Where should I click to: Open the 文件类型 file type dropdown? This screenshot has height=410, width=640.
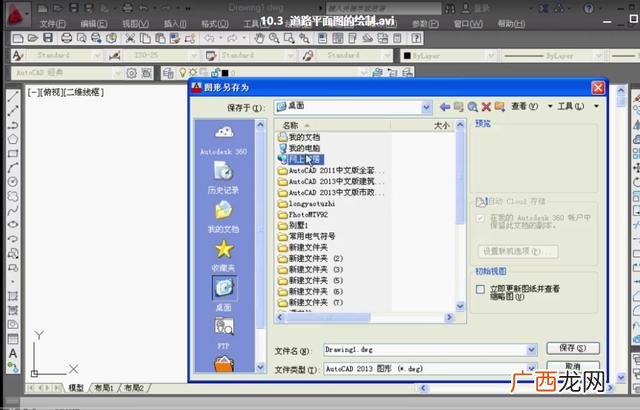point(531,368)
